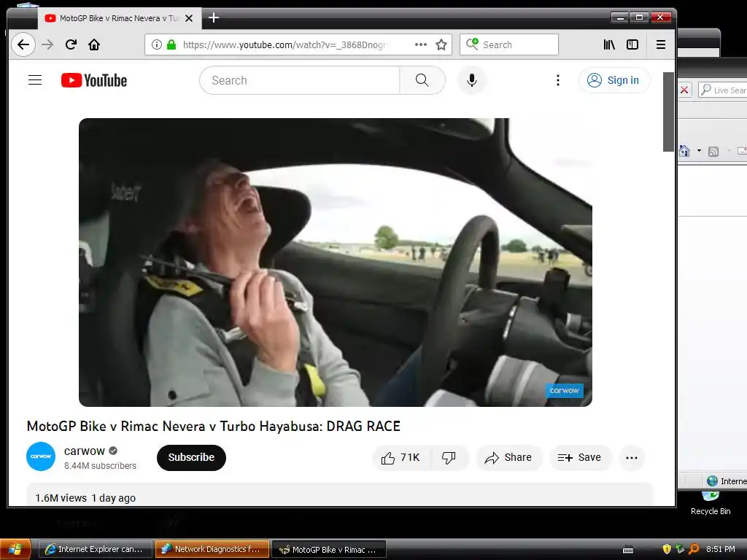Open the Recycle Bin desktop icon
Viewport: 747px width, 560px height.
(x=711, y=503)
